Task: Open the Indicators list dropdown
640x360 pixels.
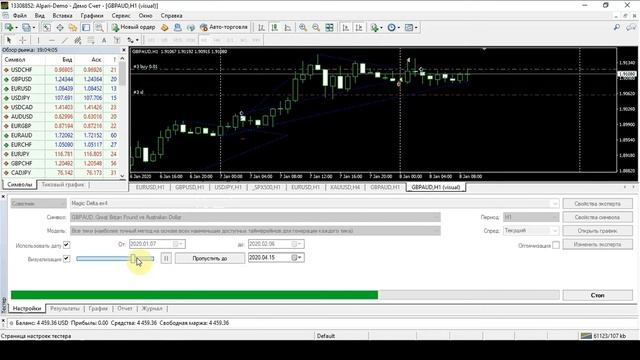Action: (376, 27)
